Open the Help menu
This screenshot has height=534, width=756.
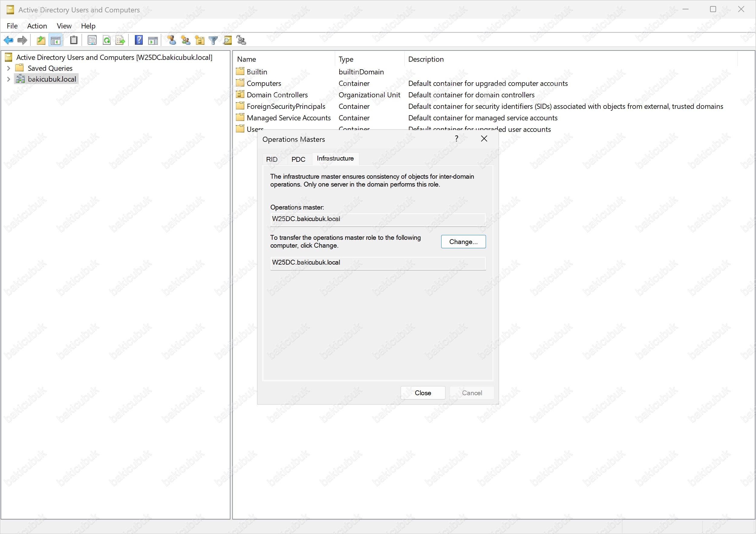point(88,26)
